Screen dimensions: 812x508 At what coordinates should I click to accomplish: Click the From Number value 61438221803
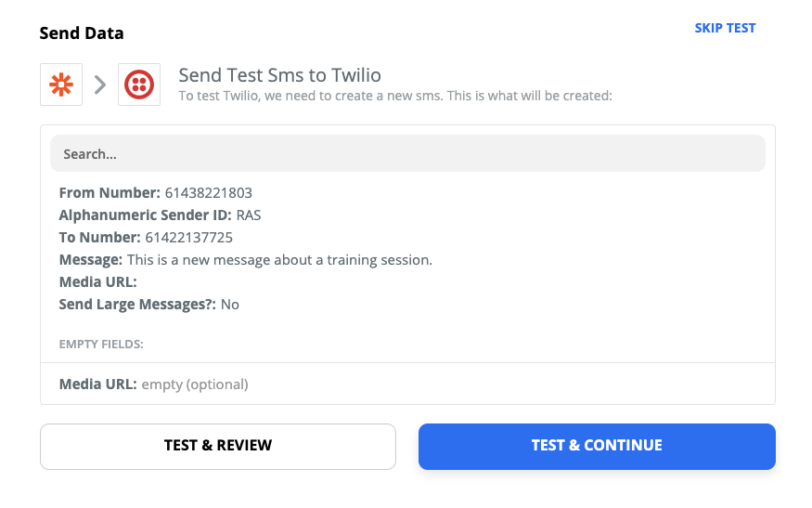(x=209, y=193)
